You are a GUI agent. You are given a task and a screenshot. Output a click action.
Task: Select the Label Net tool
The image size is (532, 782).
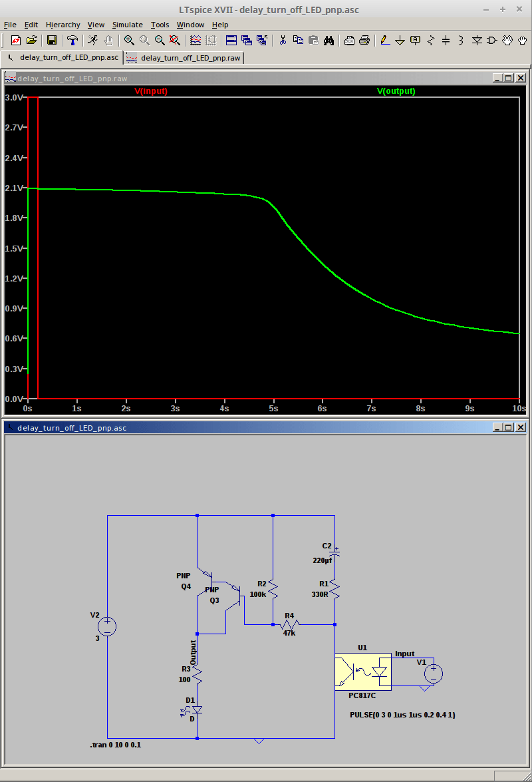tap(415, 41)
